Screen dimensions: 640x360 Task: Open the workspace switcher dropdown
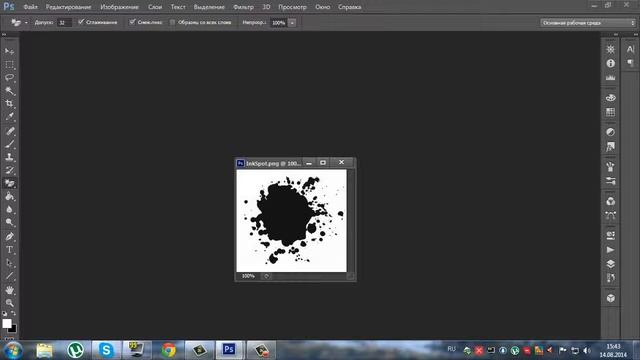tap(588, 23)
